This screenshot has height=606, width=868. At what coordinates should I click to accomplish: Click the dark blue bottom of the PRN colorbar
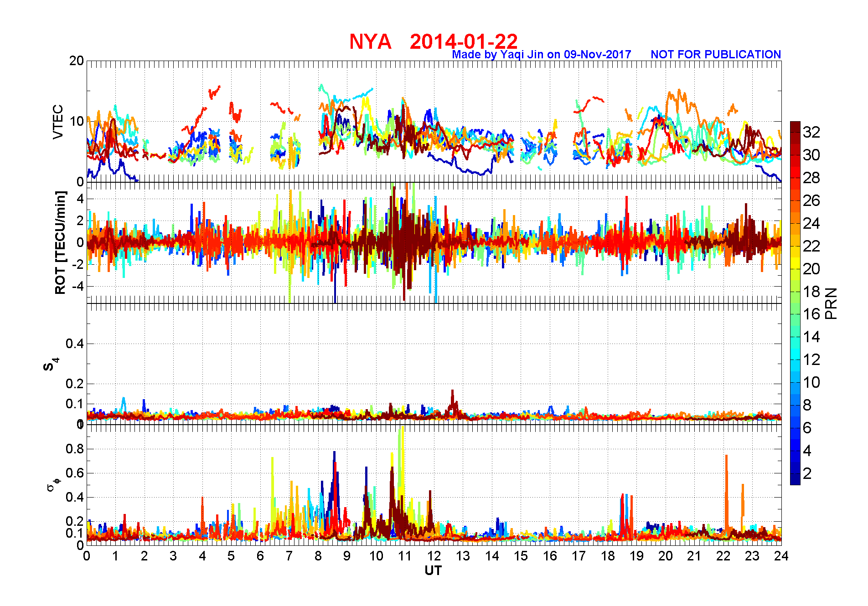[795, 479]
